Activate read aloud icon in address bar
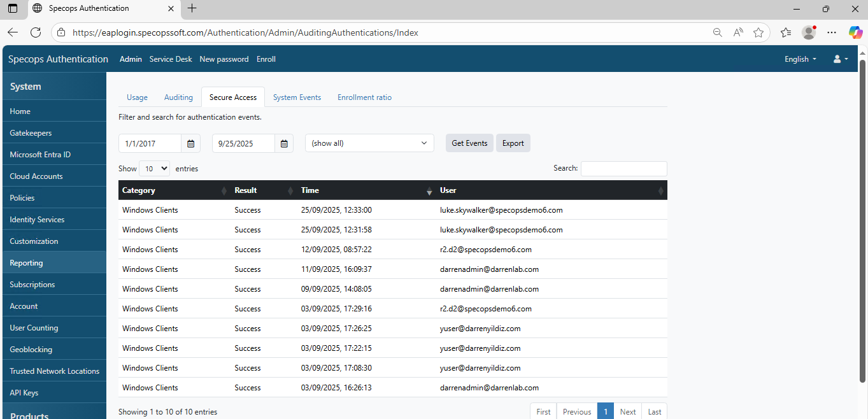This screenshot has width=868, height=419. 737,32
